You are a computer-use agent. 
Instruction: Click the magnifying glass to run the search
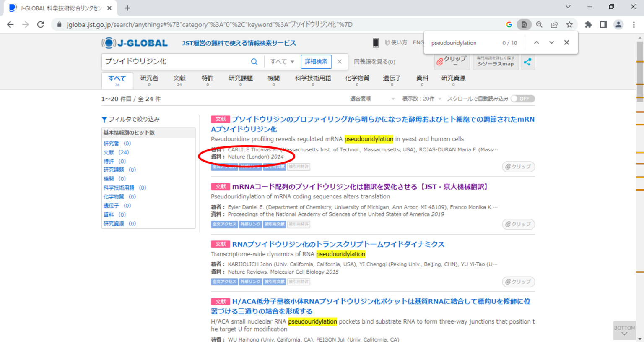click(x=254, y=61)
